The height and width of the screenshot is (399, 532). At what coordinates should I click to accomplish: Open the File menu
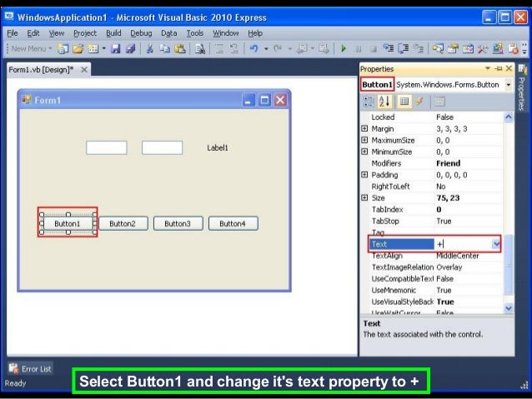[13, 33]
